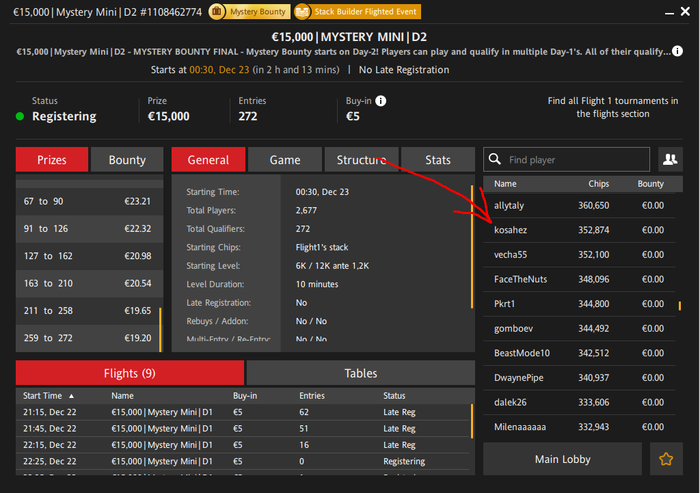This screenshot has width=700, height=493.
Task: Open the tournament description info icon
Action: (x=677, y=51)
